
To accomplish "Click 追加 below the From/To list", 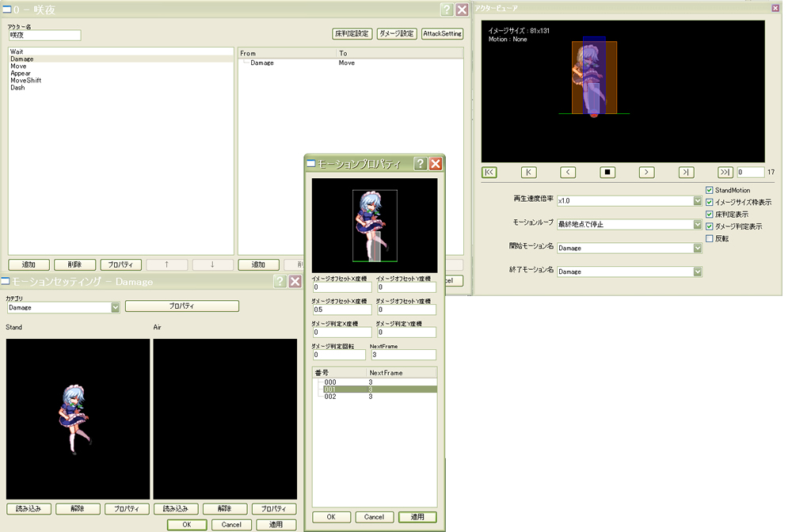I will pos(259,264).
